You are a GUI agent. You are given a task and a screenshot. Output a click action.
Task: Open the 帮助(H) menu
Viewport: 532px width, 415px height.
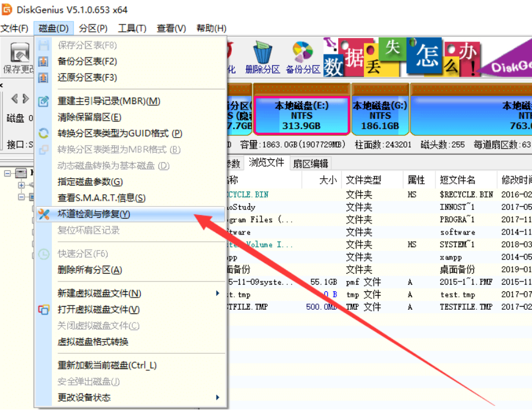pos(211,28)
